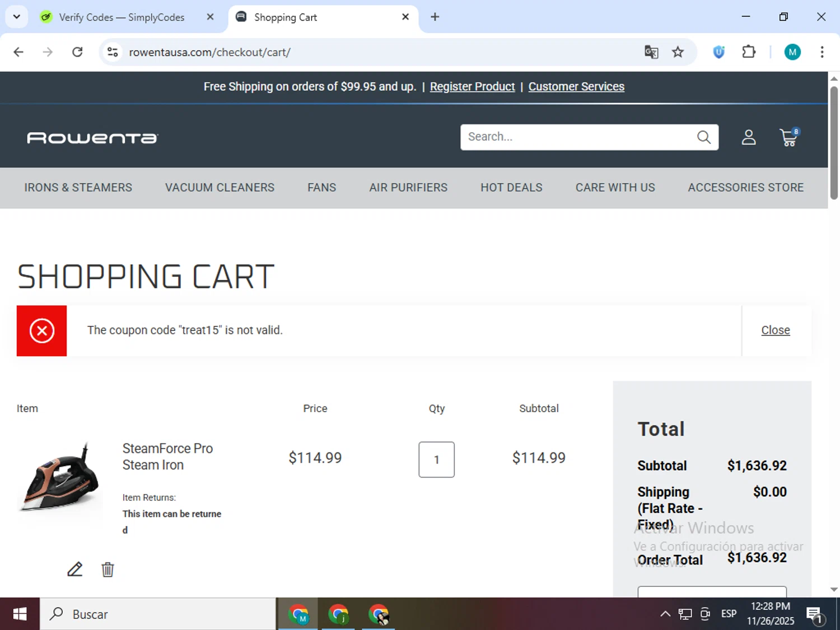The width and height of the screenshot is (840, 630).
Task: Close the Shopping Cart tab
Action: pyautogui.click(x=405, y=17)
